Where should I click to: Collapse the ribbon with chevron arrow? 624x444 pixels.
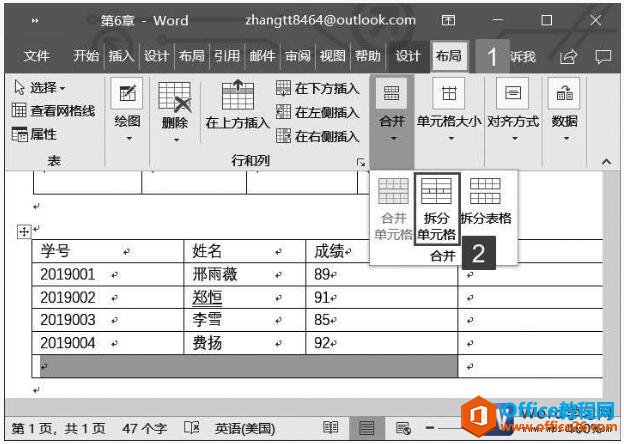point(606,162)
